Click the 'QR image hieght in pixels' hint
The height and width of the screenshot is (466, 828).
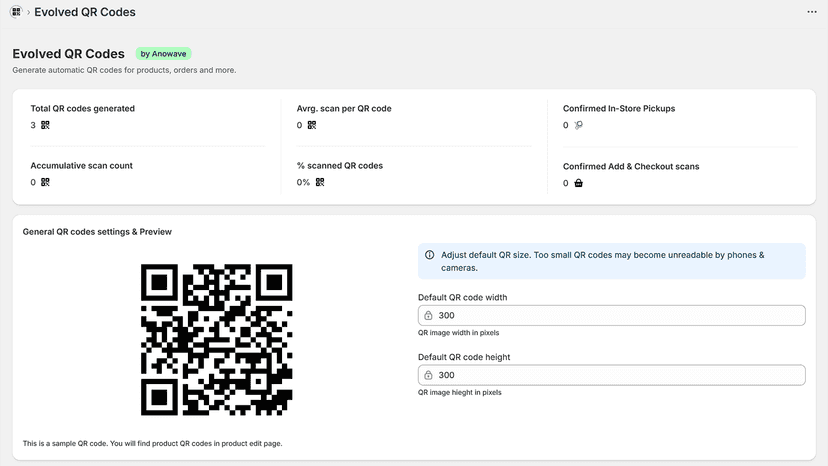(x=460, y=393)
